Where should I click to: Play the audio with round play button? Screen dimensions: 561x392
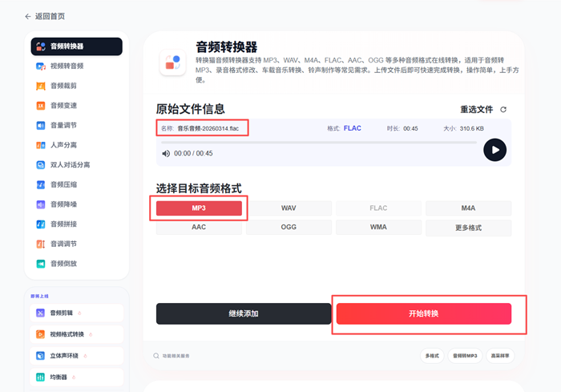(494, 150)
